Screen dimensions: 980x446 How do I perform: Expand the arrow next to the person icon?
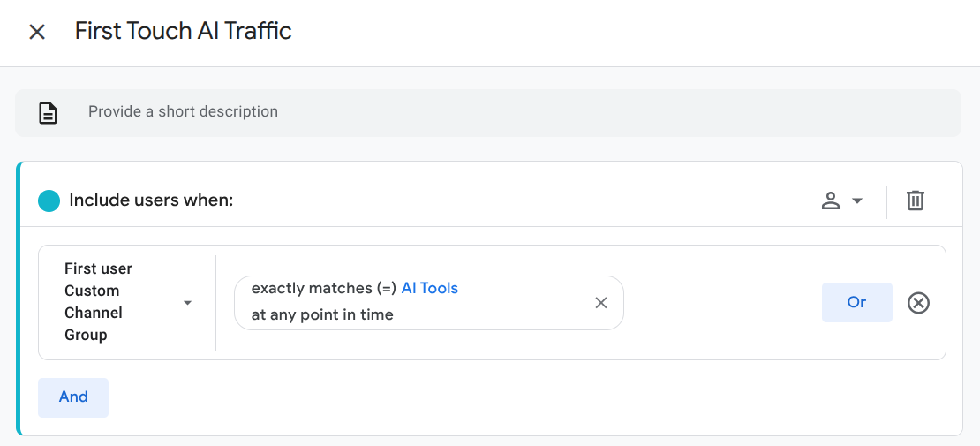[857, 201]
